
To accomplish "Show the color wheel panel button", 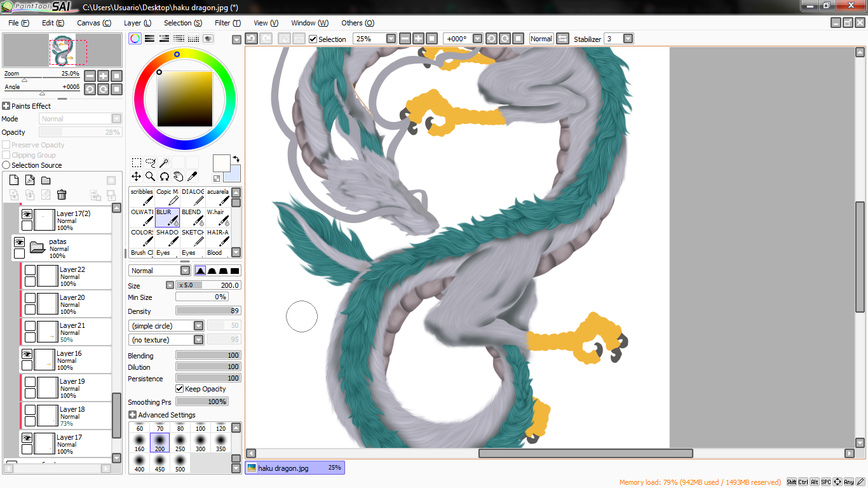I will [135, 39].
